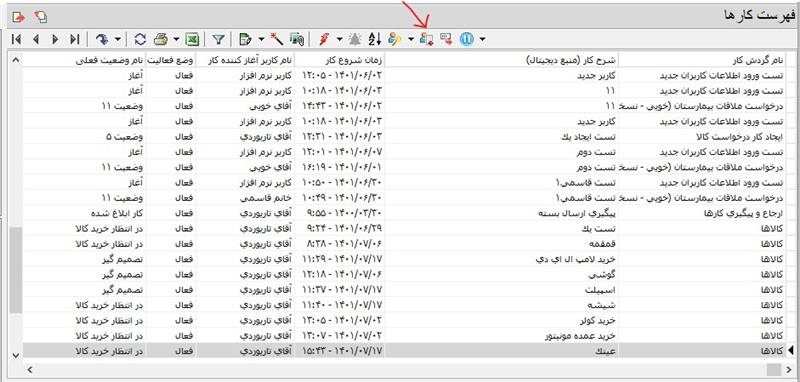
Task: Click the user name خانم قاسمی
Action: click(265, 198)
